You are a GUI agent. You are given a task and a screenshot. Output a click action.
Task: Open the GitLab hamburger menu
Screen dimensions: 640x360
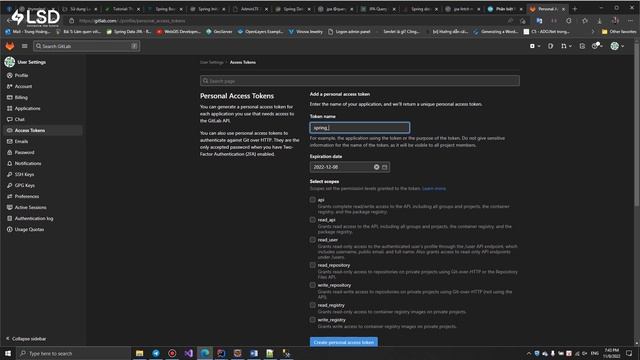point(24,46)
